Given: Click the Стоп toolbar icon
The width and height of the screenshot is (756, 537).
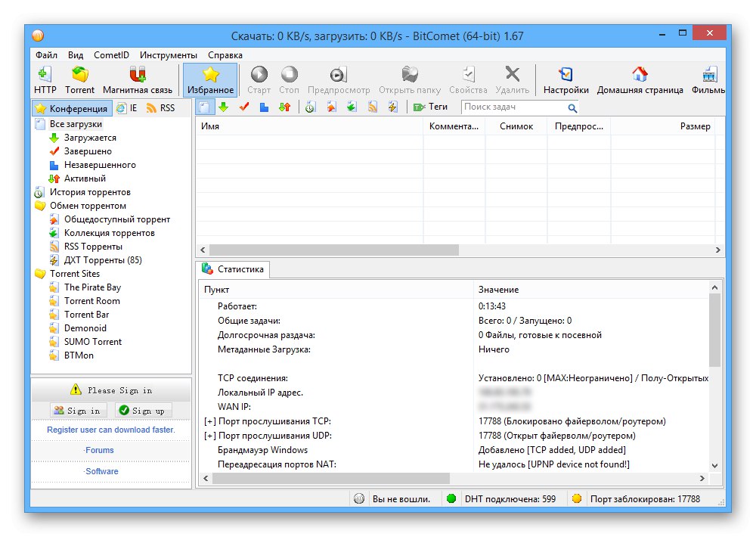Looking at the screenshot, I should [x=290, y=75].
